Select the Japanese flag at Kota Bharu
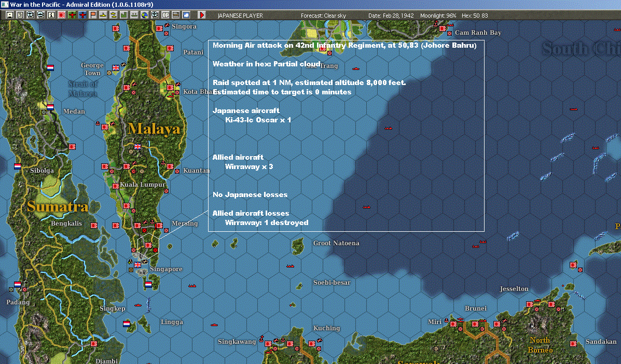The height and width of the screenshot is (364, 621). coord(170,88)
